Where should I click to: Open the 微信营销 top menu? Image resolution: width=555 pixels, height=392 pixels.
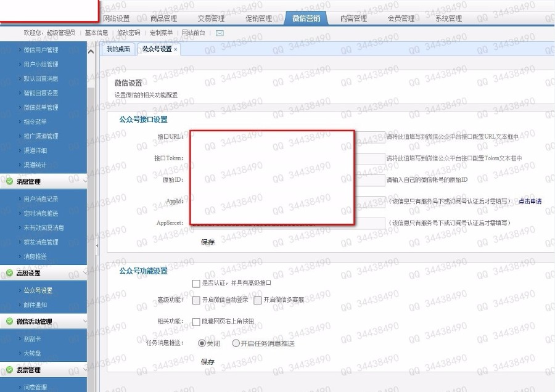coord(306,18)
